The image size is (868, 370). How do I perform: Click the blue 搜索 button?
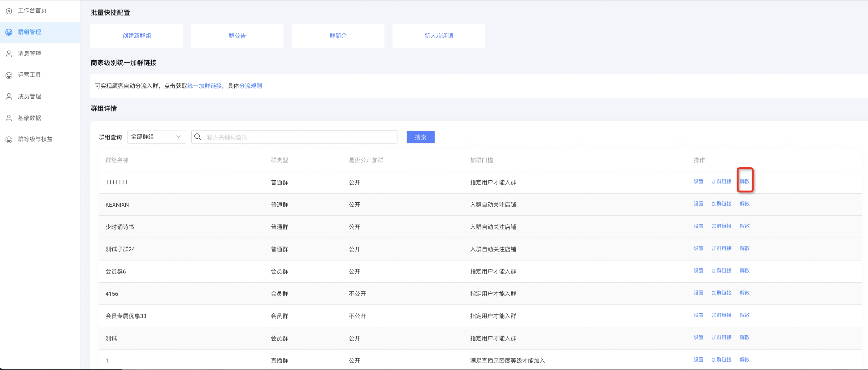420,137
